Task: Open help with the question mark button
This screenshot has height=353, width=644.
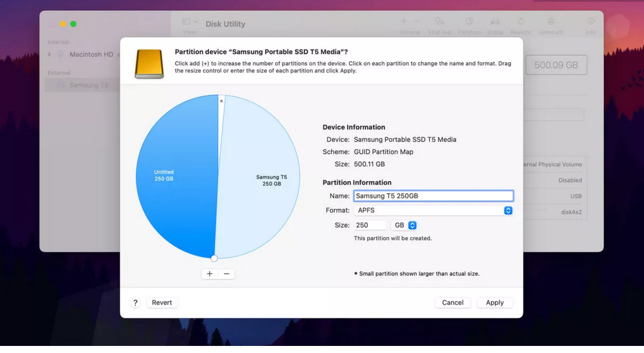Action: point(135,302)
